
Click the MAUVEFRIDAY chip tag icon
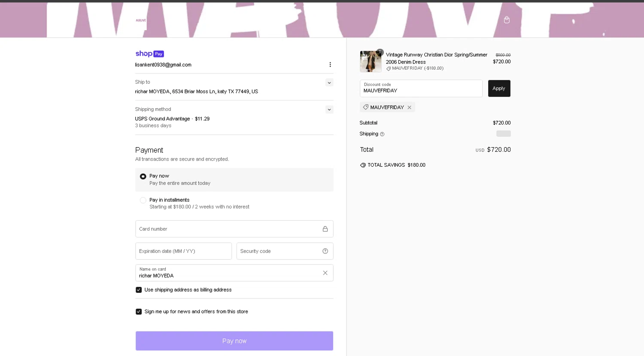coord(366,107)
